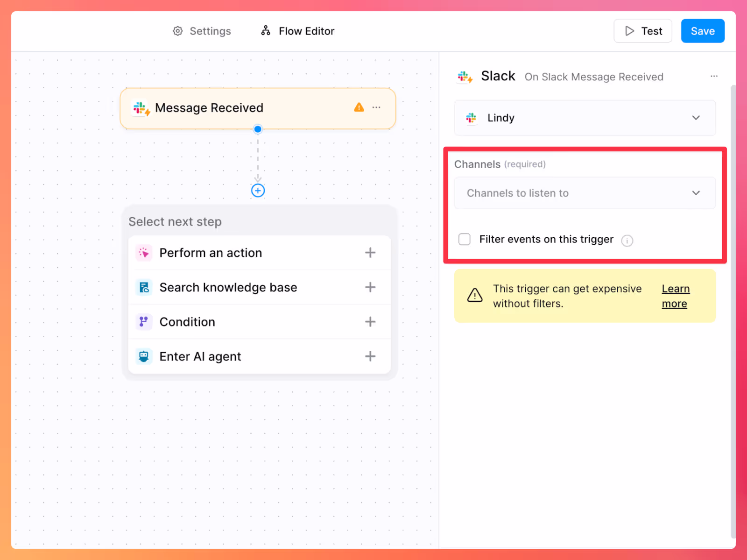Choose Condition step
The image size is (747, 560).
tap(260, 322)
